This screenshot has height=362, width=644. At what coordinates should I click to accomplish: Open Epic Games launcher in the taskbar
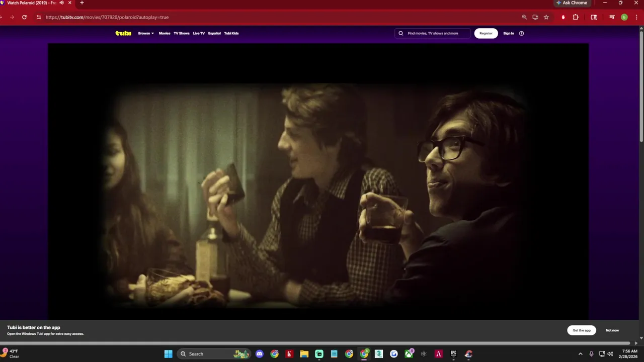coord(453,354)
